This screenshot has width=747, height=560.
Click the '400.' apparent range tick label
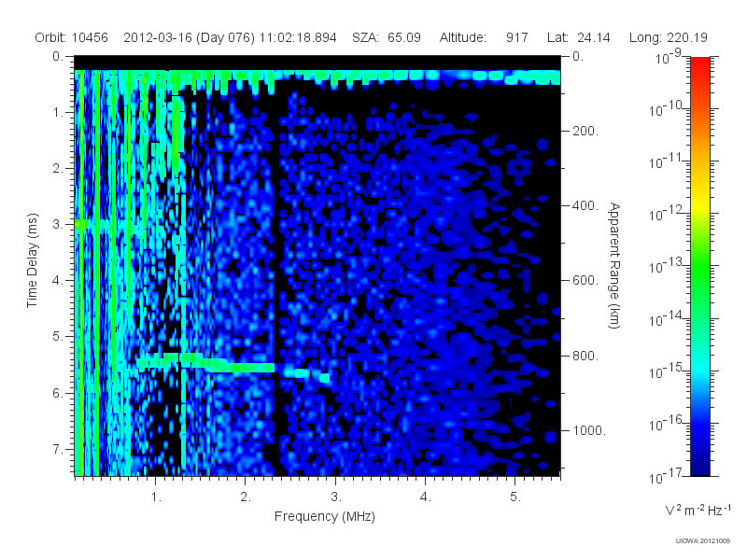[585, 205]
